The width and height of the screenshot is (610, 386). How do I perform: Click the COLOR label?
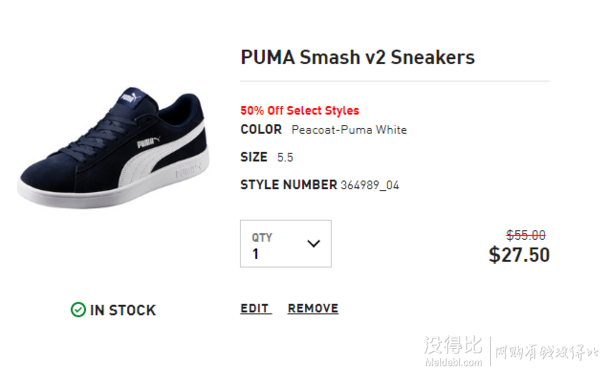[261, 129]
